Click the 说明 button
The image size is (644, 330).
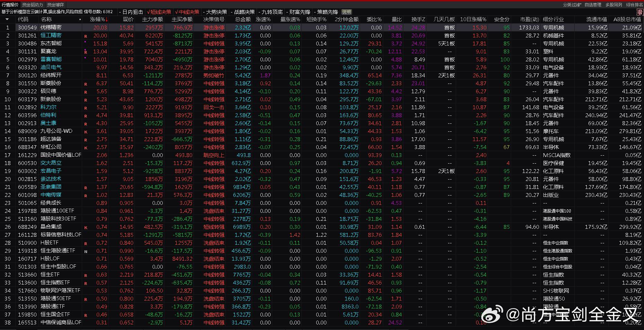346,12
